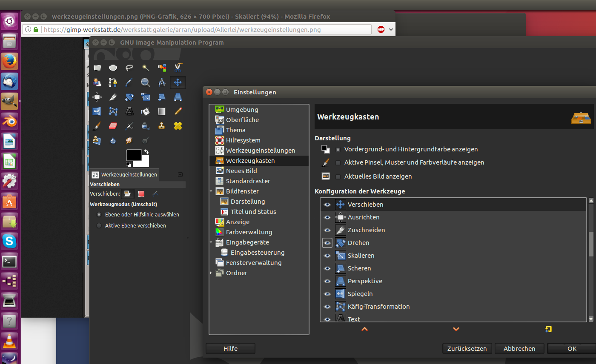
Task: Open the tool options dock menu arrow
Action: pyautogui.click(x=180, y=174)
